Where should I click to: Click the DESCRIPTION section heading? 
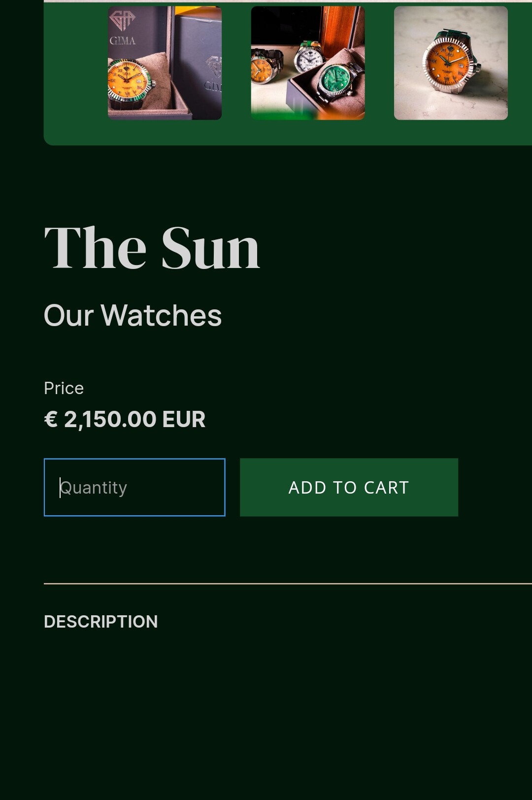click(x=101, y=622)
